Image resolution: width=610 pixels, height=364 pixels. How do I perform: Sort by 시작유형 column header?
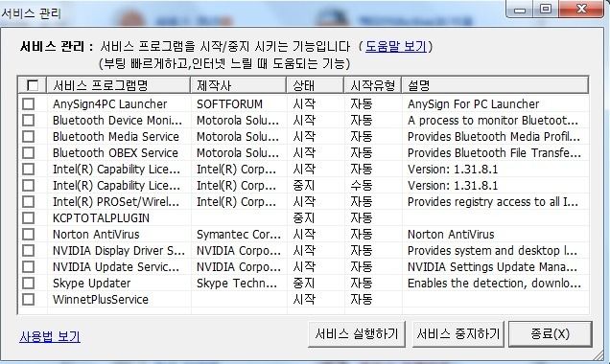tap(373, 85)
